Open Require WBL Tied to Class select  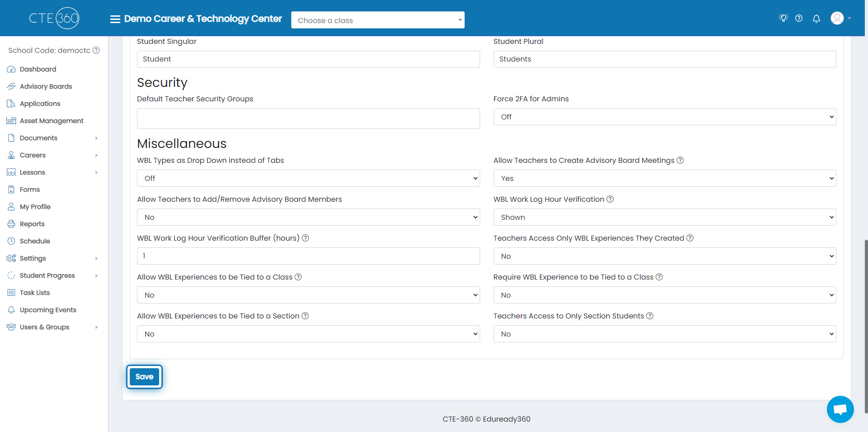665,295
